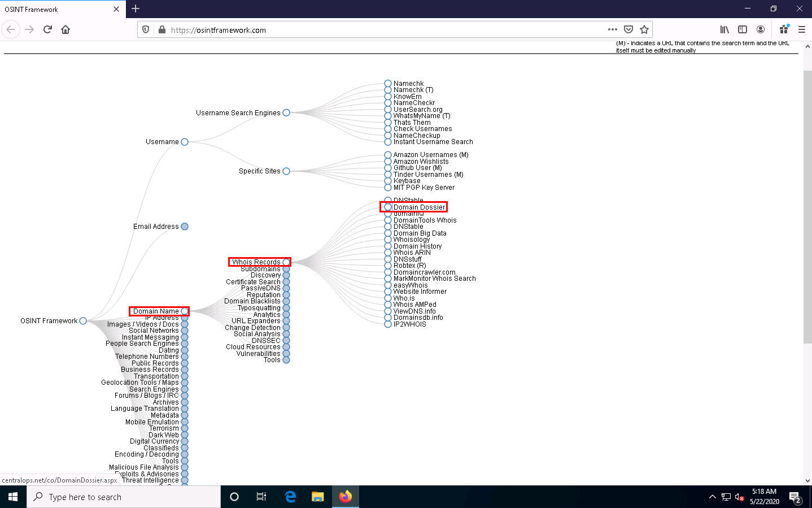Open File Explorer from taskbar
Screen dimensions: 812x508
click(x=317, y=497)
